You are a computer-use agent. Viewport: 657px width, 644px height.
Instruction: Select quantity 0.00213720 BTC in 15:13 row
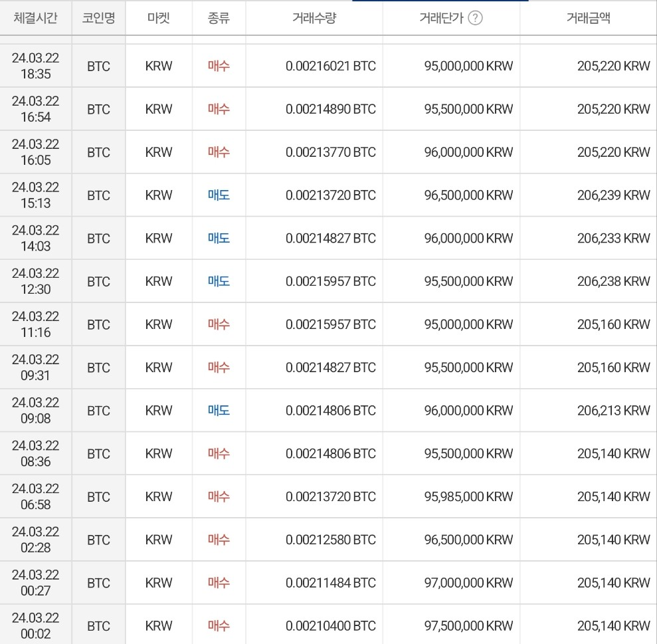(x=331, y=195)
